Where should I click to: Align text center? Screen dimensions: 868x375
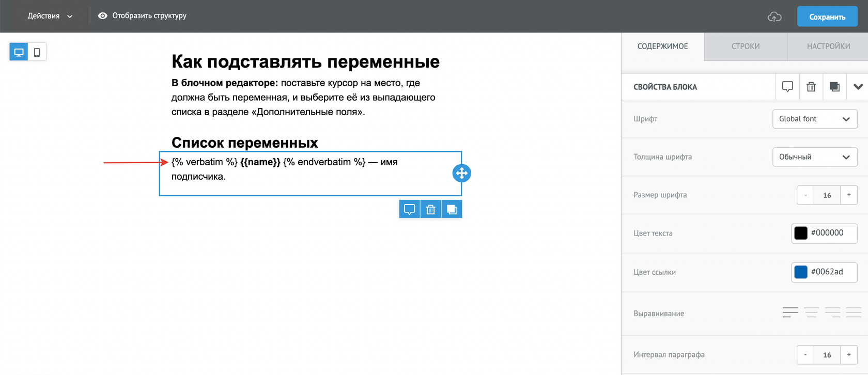(811, 312)
